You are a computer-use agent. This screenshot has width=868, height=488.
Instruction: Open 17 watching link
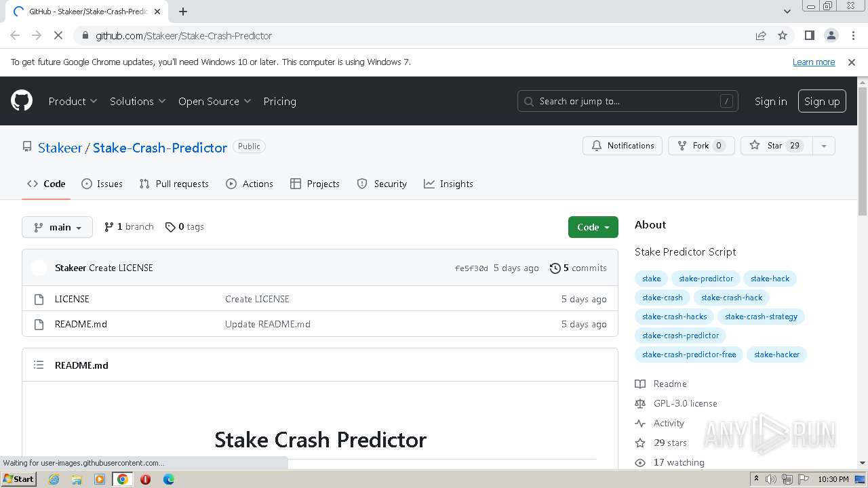[x=670, y=462]
